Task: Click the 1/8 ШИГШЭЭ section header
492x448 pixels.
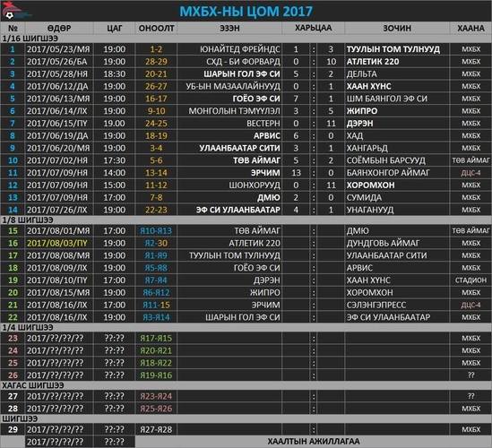Action: (246, 220)
